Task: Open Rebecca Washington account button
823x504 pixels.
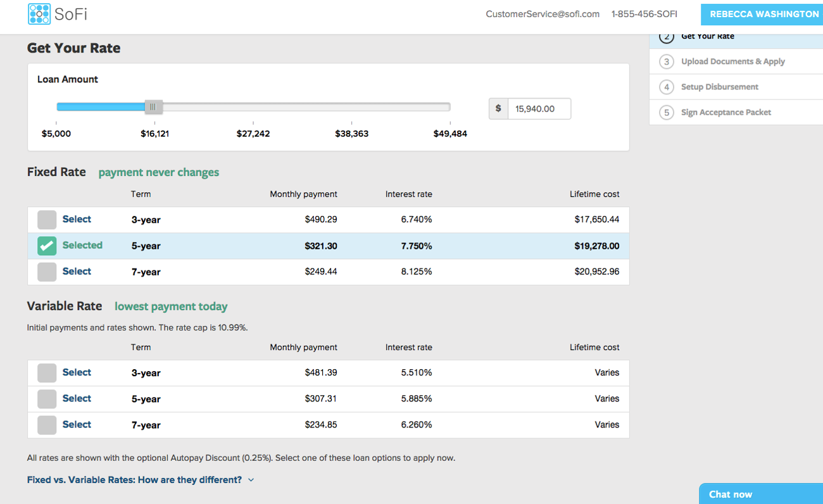Action: tap(762, 14)
